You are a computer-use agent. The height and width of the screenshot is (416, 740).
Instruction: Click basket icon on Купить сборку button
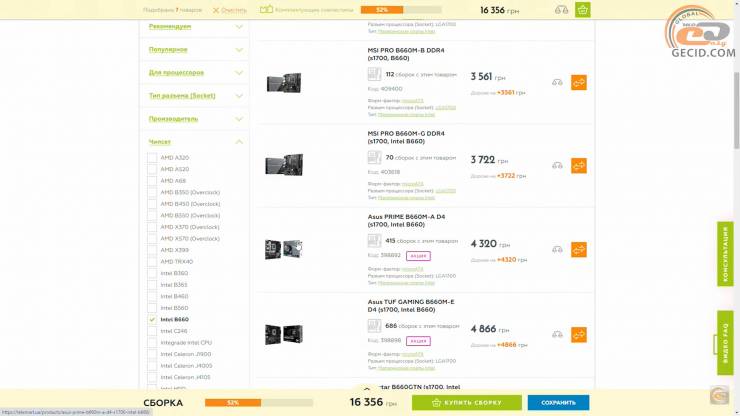(437, 403)
